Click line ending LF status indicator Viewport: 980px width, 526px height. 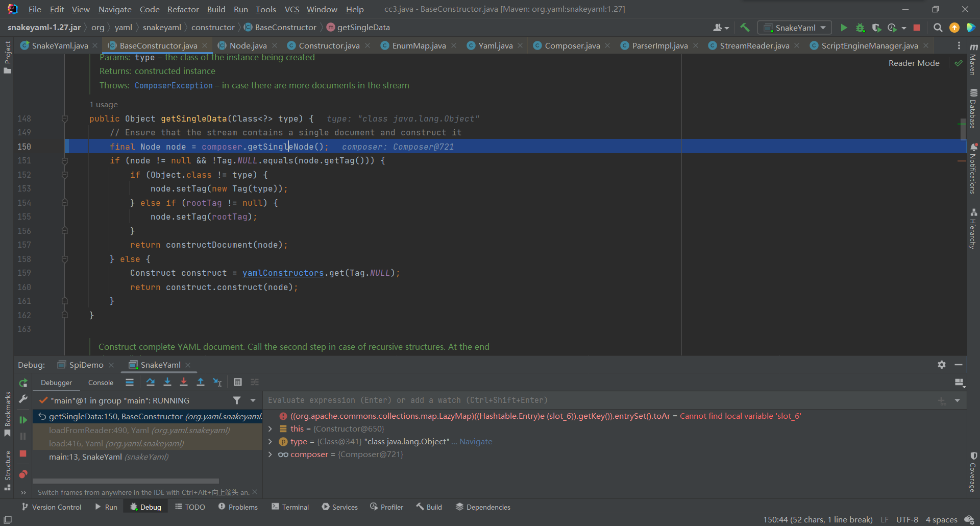(x=884, y=520)
